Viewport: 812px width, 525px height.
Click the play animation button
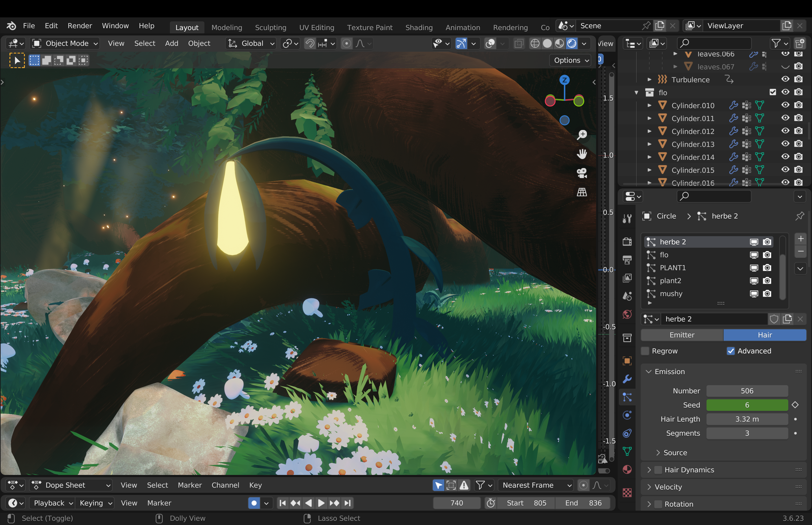coord(321,503)
